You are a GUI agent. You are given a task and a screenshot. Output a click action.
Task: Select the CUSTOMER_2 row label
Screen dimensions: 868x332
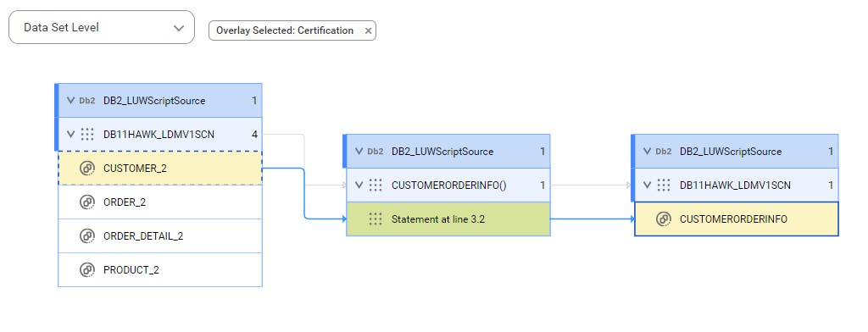(135, 169)
